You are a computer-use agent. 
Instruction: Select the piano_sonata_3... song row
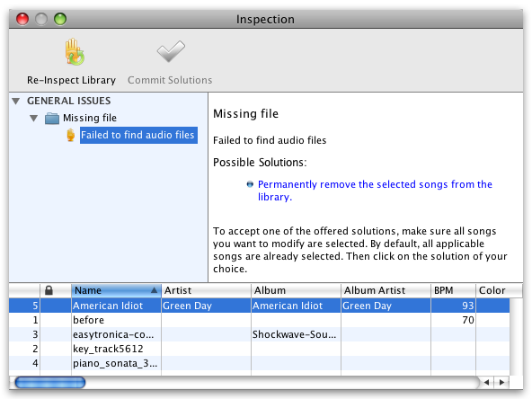tap(259, 363)
